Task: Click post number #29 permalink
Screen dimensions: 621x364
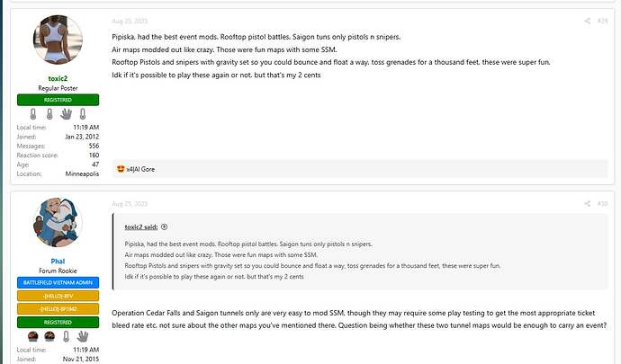Action: [x=602, y=20]
